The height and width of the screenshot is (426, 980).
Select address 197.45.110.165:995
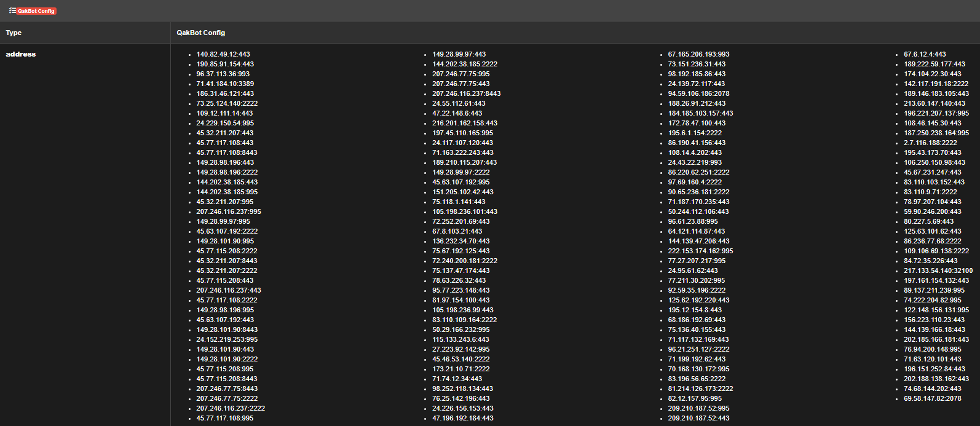coord(463,133)
